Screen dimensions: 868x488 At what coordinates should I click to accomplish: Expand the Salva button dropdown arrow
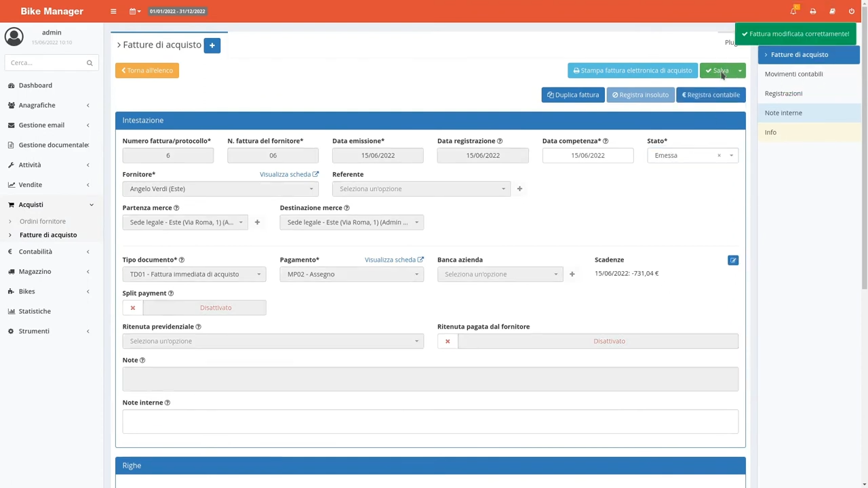(740, 70)
